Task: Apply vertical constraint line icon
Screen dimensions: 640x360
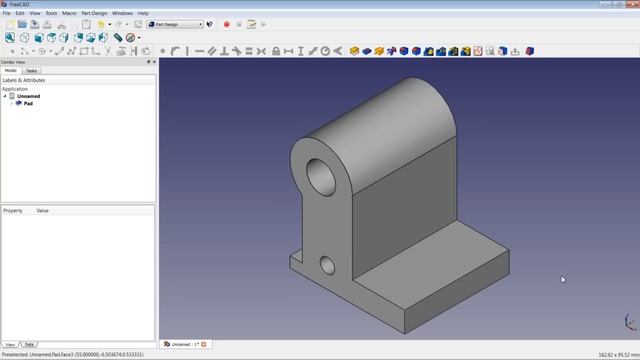Action: [187, 51]
